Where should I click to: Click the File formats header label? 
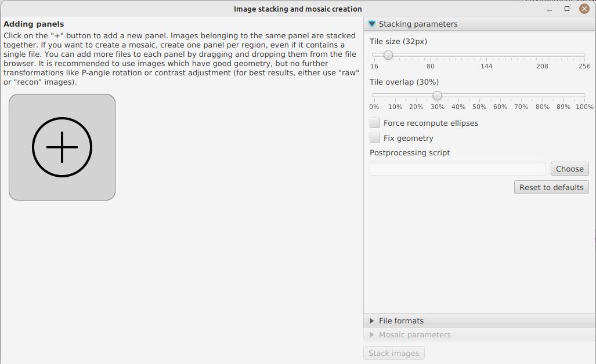[401, 321]
